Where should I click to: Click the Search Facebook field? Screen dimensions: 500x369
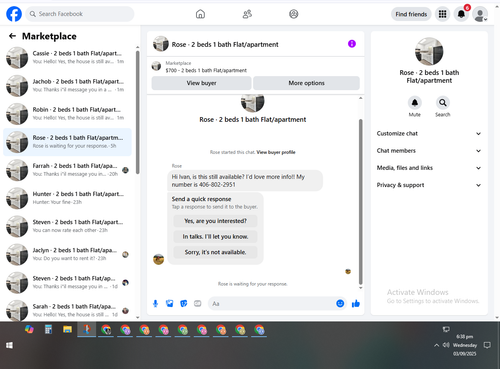tap(80, 14)
